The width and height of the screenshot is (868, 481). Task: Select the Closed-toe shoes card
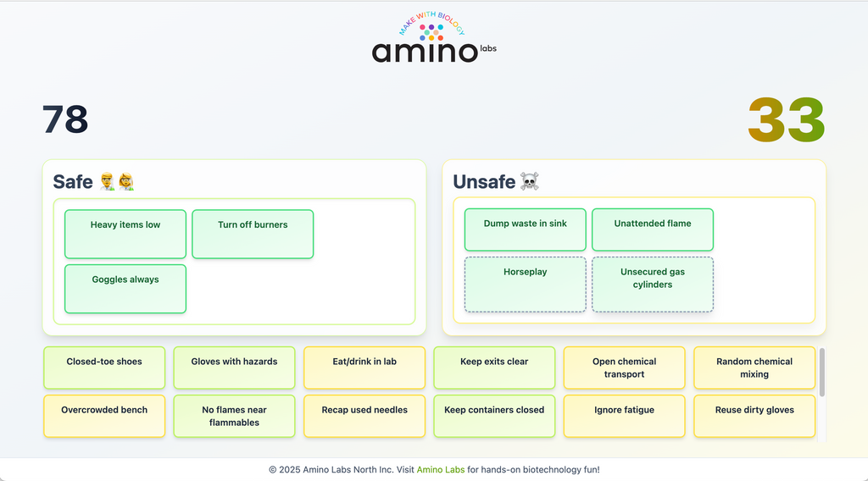104,368
